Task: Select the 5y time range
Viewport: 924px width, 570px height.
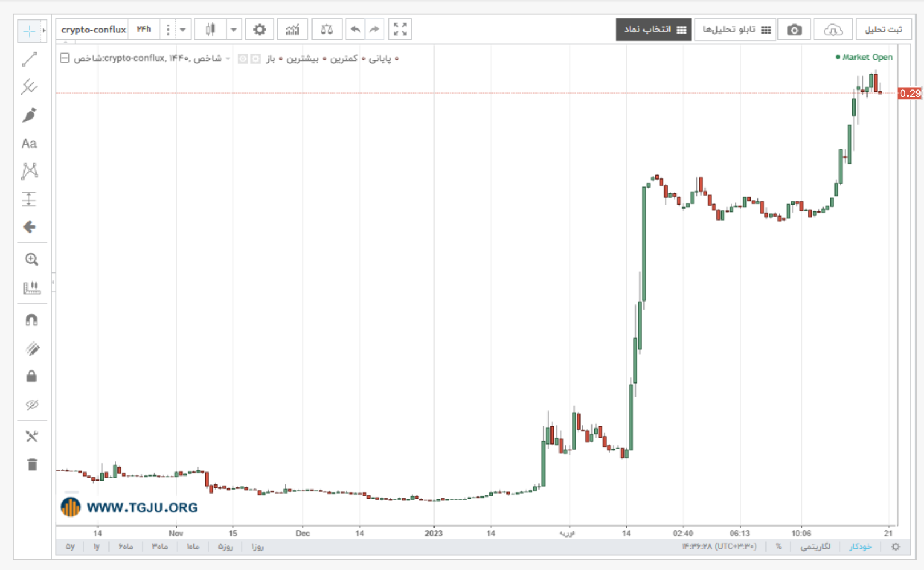Action: pyautogui.click(x=70, y=547)
